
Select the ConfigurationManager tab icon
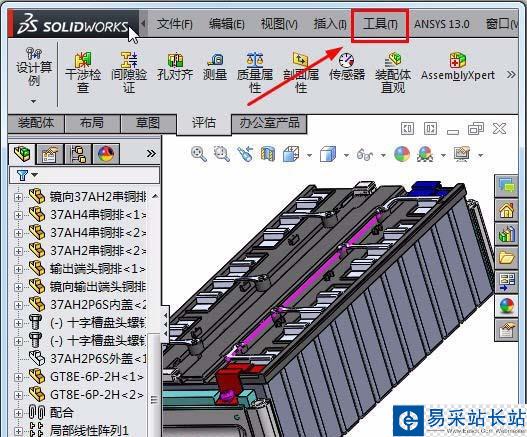(78, 154)
